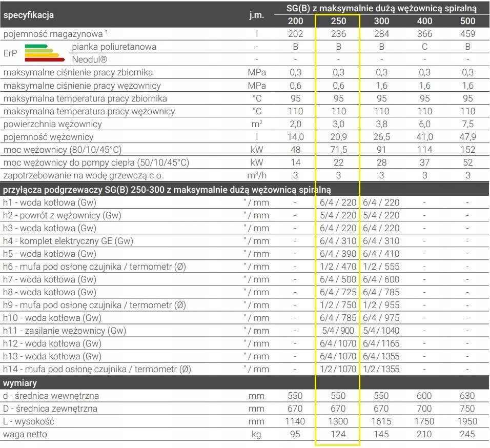The image size is (490, 448).
Task: Select the 500 model column header
Action: (x=467, y=21)
